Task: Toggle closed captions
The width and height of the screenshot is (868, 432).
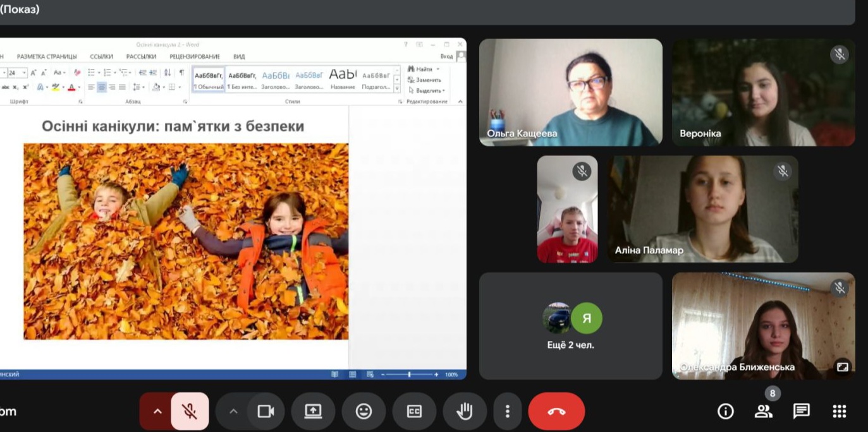Action: pyautogui.click(x=414, y=412)
